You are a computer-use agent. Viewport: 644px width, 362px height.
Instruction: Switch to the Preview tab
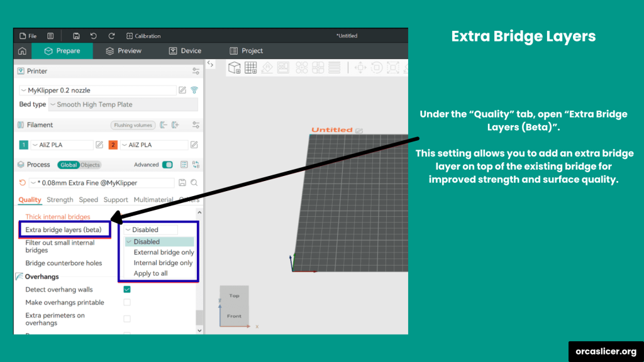(x=123, y=51)
